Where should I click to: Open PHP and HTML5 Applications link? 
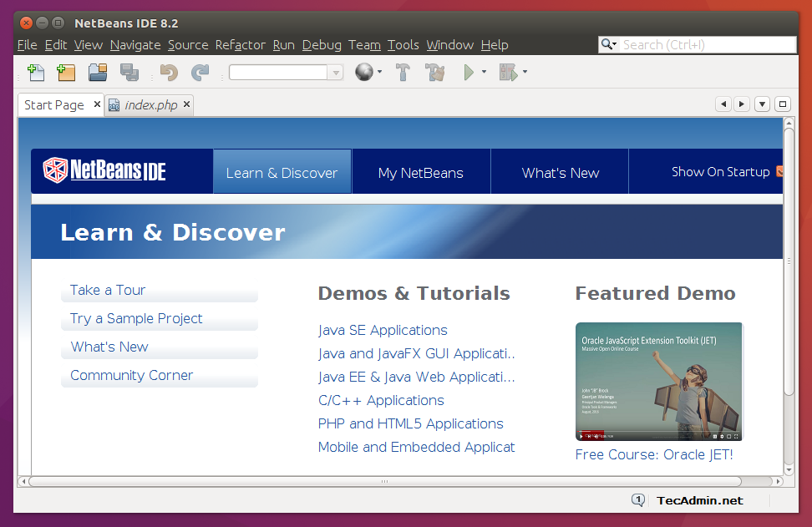tap(411, 423)
